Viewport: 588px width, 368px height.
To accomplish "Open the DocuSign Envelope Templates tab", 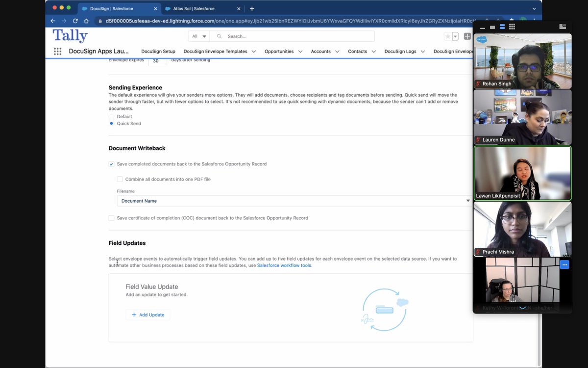I will pyautogui.click(x=216, y=52).
